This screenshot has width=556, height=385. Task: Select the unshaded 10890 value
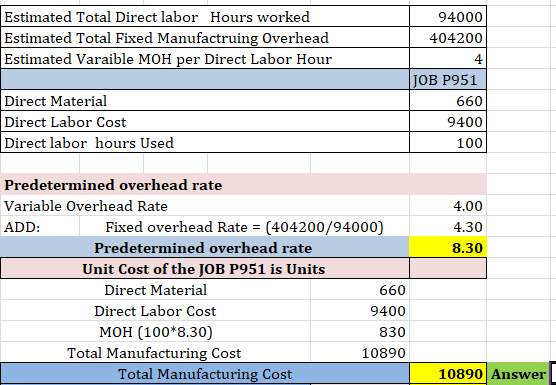pos(360,352)
